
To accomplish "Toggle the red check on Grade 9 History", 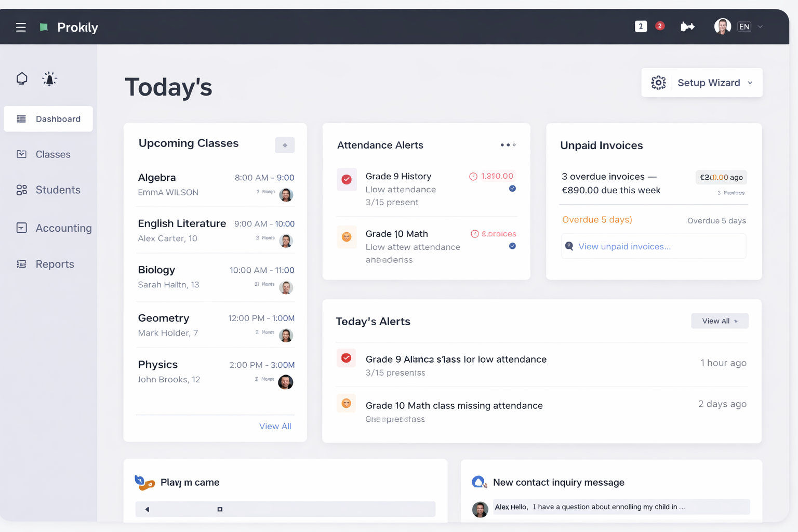I will point(347,180).
